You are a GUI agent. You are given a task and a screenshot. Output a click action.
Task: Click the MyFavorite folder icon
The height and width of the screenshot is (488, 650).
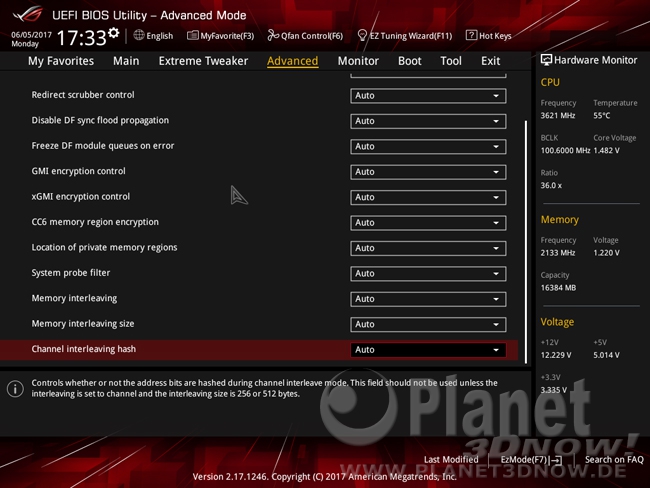[x=192, y=35]
